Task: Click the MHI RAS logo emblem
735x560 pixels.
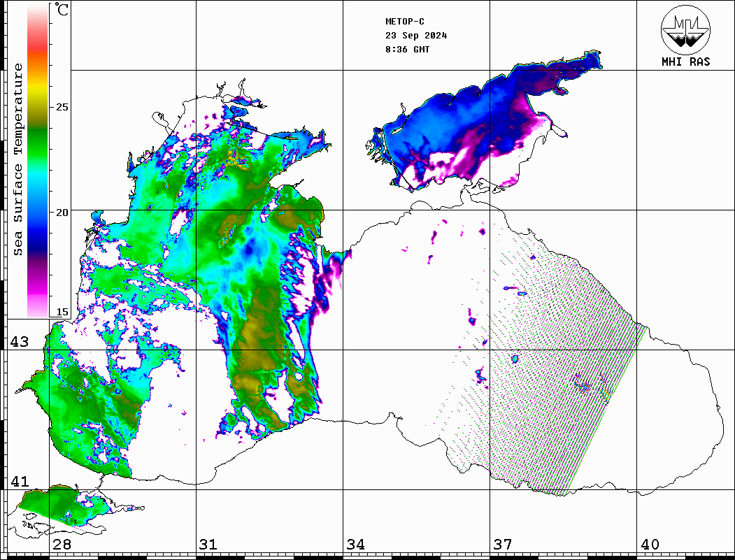Action: coord(686,29)
